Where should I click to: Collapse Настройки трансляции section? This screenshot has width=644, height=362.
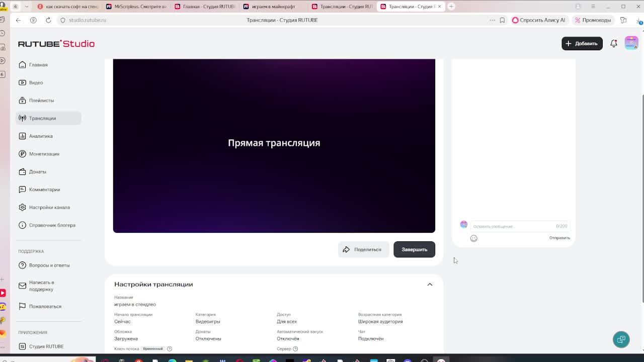[x=430, y=285]
